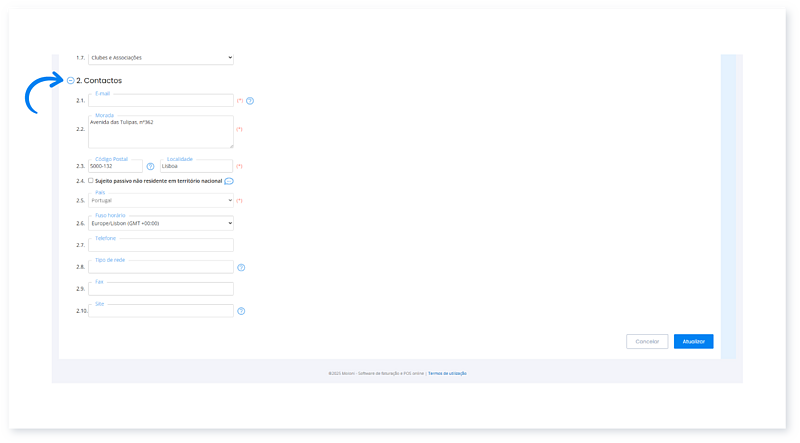Viewport: 800px width, 443px height.
Task: Click the help icon next to Site field
Action: coord(241,311)
